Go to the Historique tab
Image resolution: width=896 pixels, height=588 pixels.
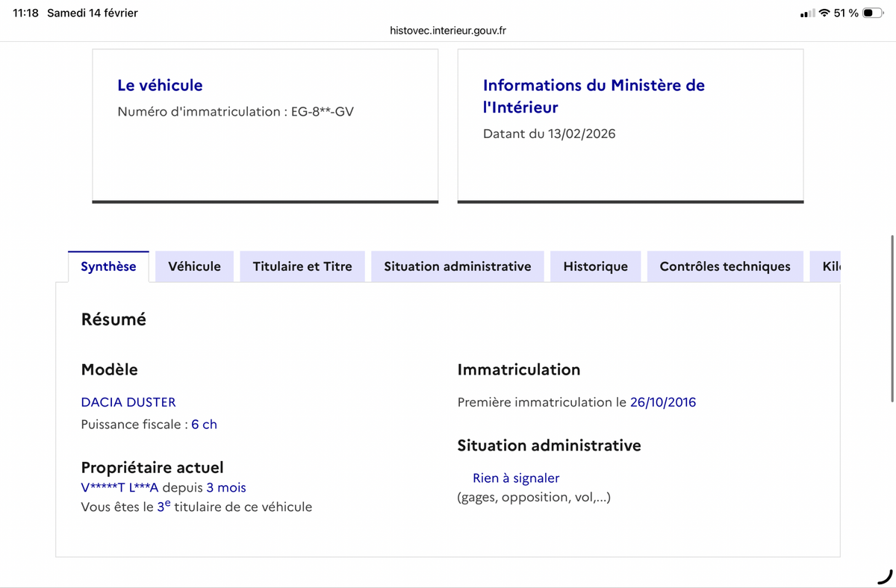[x=595, y=266]
